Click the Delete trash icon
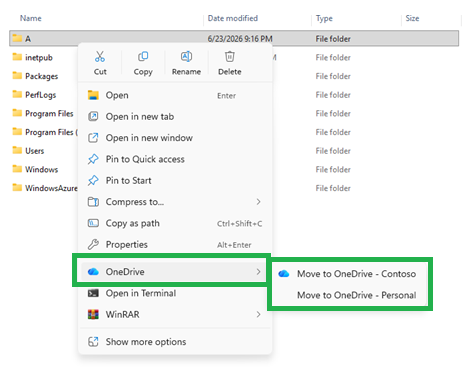 [x=230, y=57]
